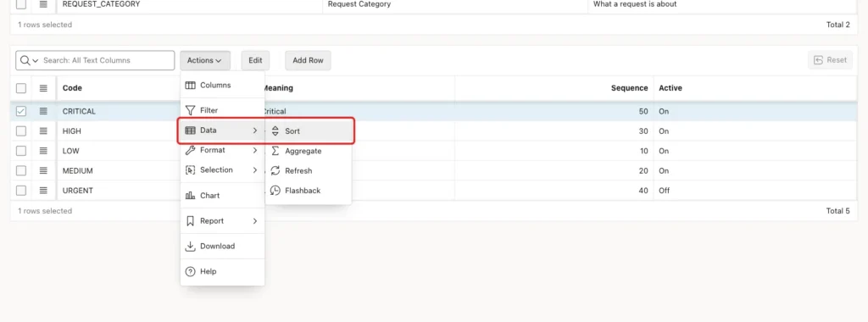The image size is (868, 322).
Task: Expand the Selection submenu arrow
Action: 255,169
